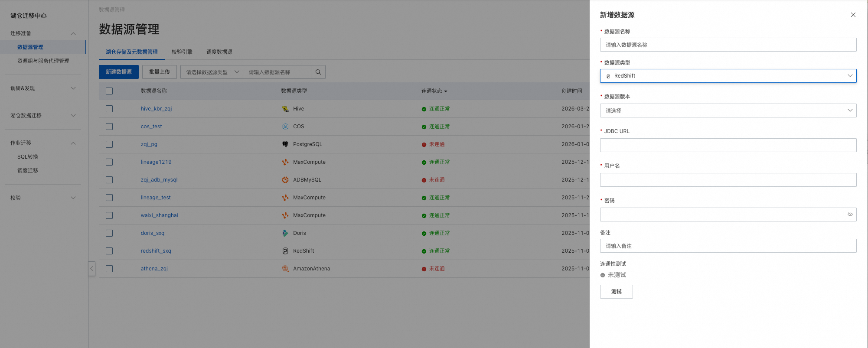Open 资源组与服务代理管理 in sidebar
The image size is (868, 348).
click(43, 61)
